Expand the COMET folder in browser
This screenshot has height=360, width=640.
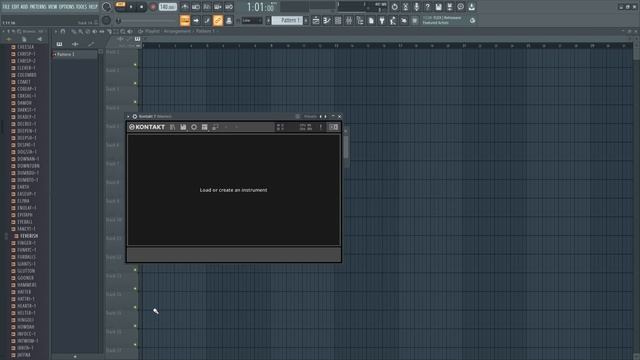point(21,82)
